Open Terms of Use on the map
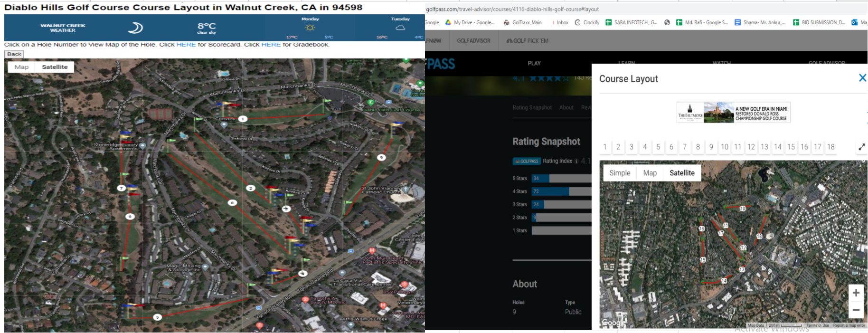 click(818, 325)
